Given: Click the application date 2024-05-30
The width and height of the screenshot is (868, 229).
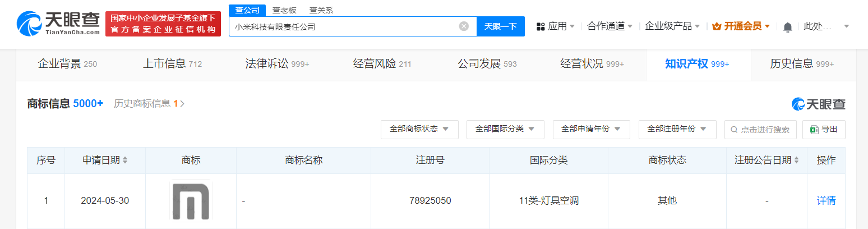Looking at the screenshot, I should pyautogui.click(x=105, y=200).
